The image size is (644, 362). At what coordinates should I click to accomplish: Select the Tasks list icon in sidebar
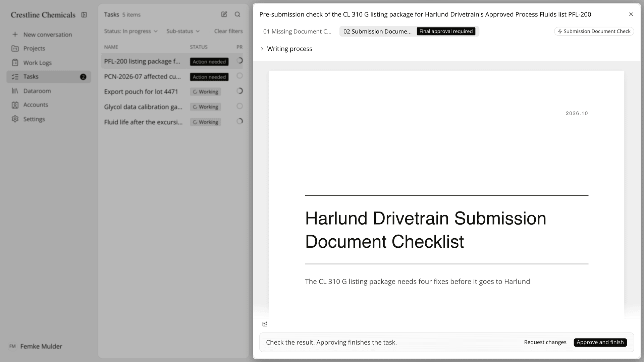(15, 77)
